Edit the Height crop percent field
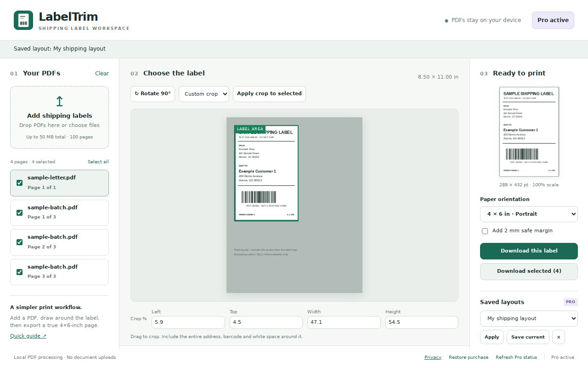The width and height of the screenshot is (588, 368). 422,322
